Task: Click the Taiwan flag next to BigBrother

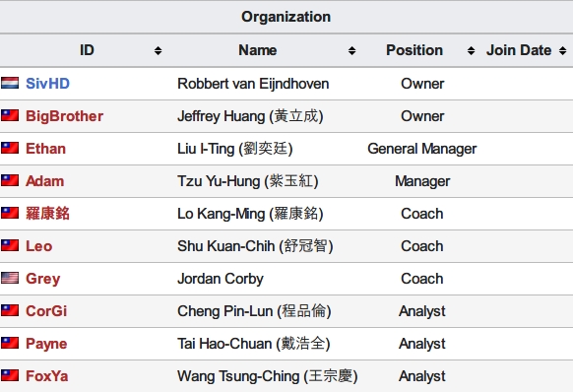Action: [10, 115]
